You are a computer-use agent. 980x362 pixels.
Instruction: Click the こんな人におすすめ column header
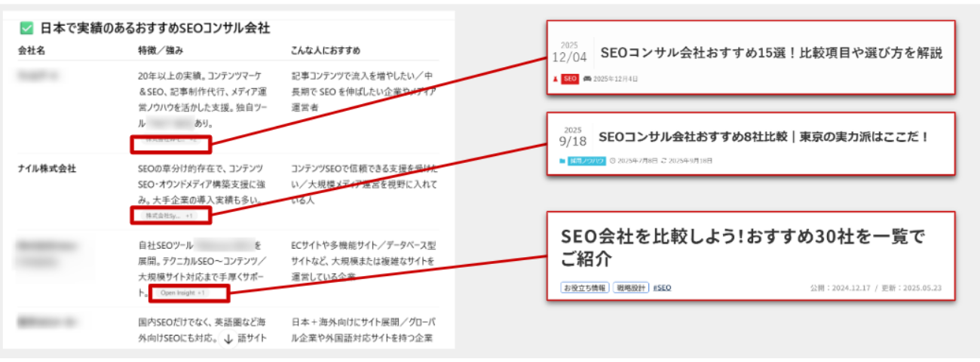coord(326,51)
